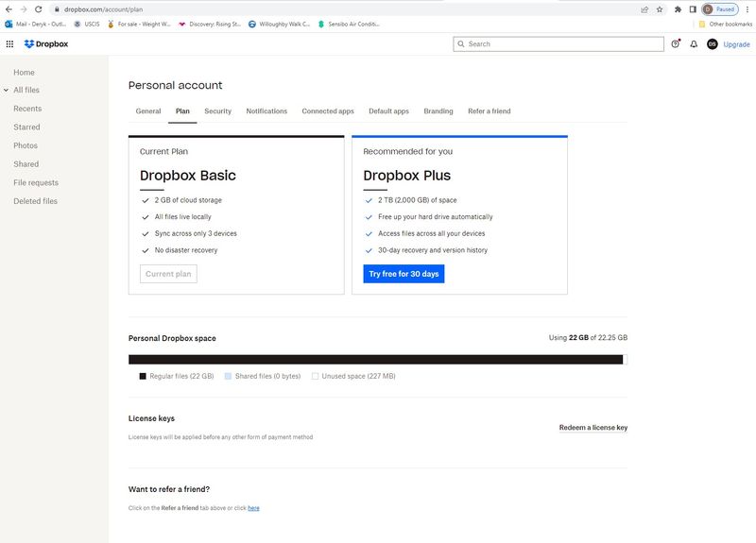Click the Current plan button
This screenshot has height=543, width=756.
(x=168, y=274)
